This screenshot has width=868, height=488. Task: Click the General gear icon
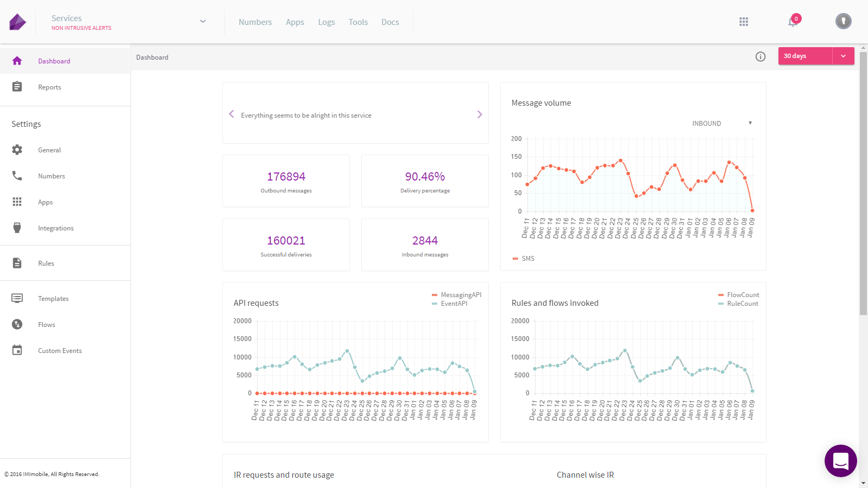17,150
